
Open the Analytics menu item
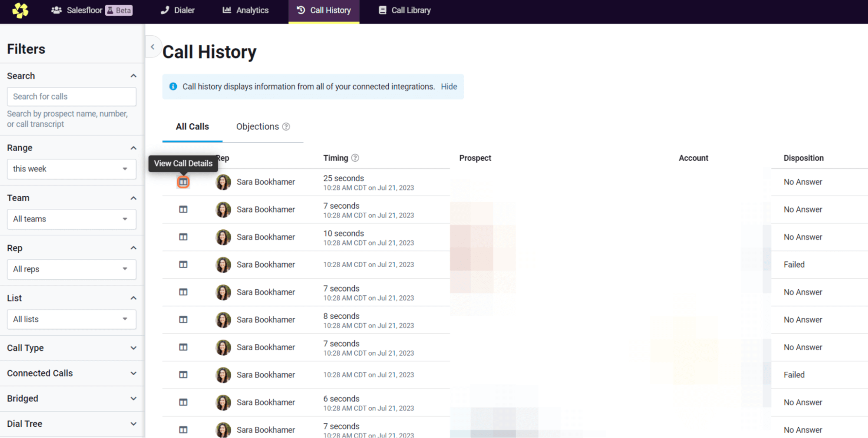coord(245,10)
